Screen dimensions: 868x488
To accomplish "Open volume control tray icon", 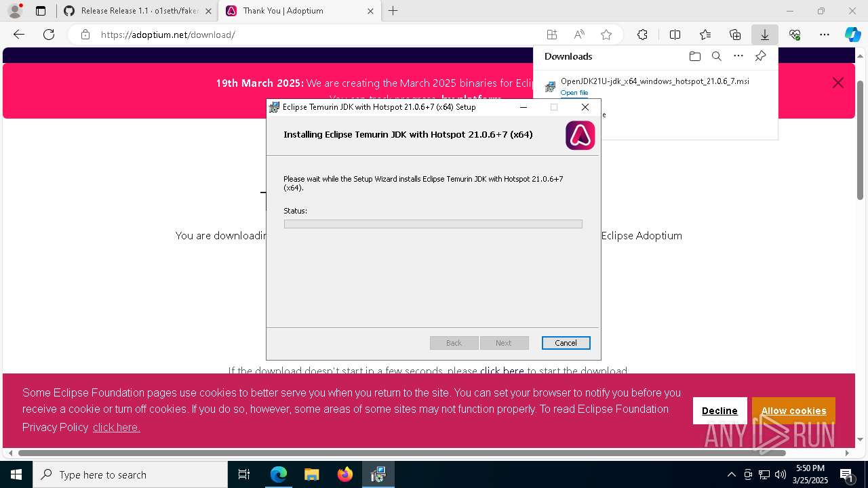I will [x=780, y=474].
